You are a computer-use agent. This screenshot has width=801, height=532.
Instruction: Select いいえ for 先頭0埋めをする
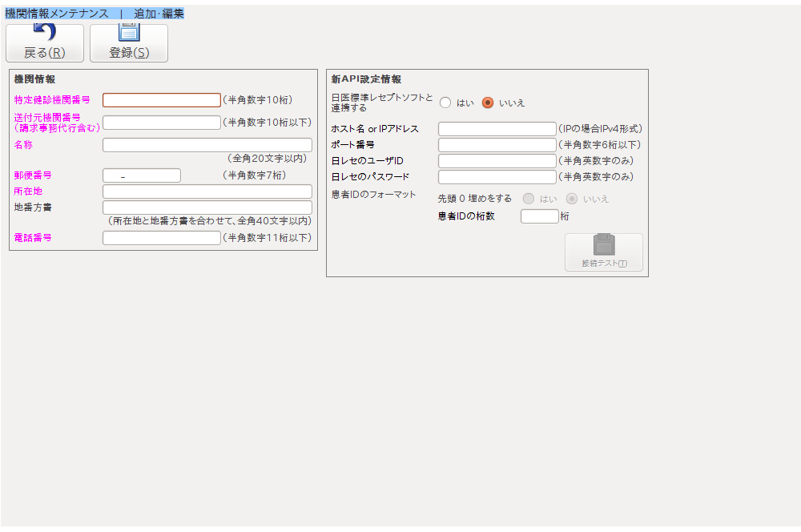572,199
